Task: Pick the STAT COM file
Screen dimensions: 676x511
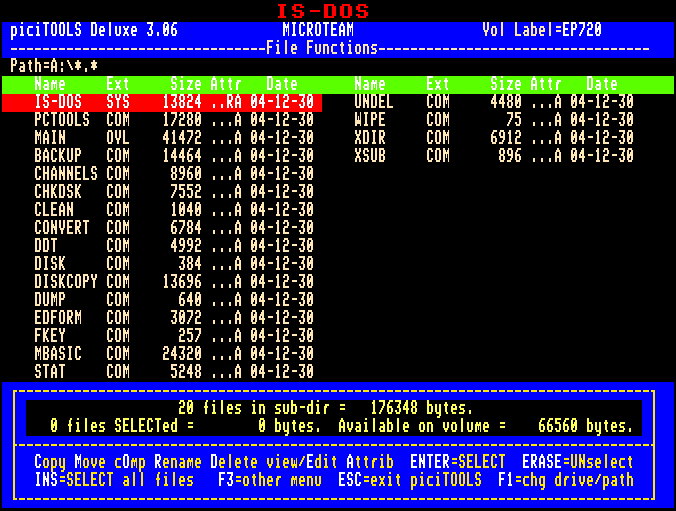Action: tap(174, 372)
